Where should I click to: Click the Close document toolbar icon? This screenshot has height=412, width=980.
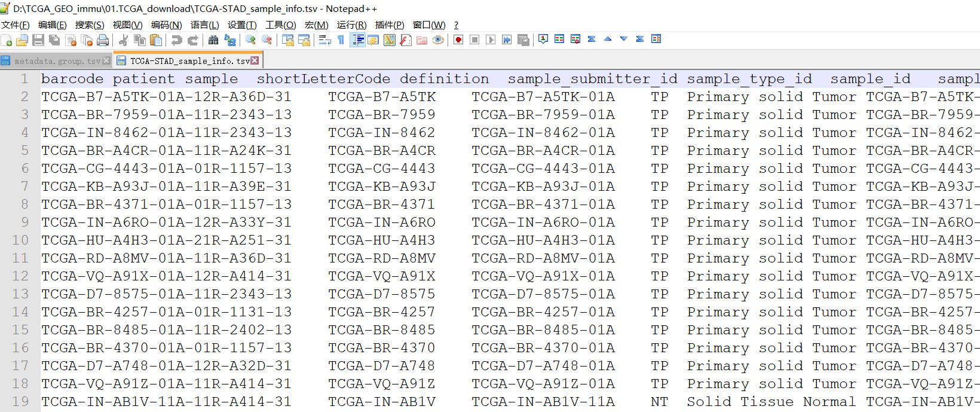point(71,40)
